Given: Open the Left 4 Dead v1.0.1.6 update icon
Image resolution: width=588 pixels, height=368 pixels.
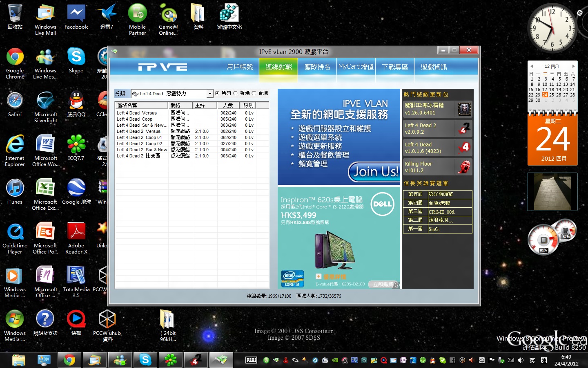Looking at the screenshot, I should click(x=464, y=148).
